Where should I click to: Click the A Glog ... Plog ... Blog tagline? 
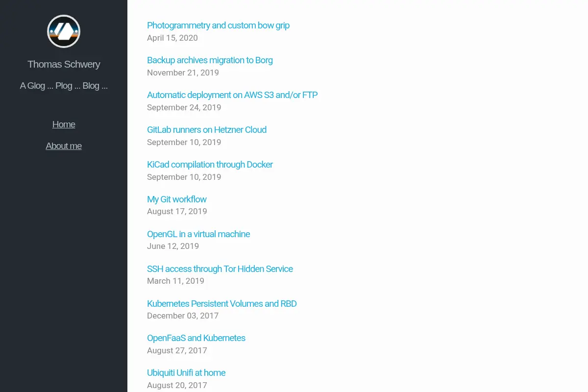coord(64,86)
